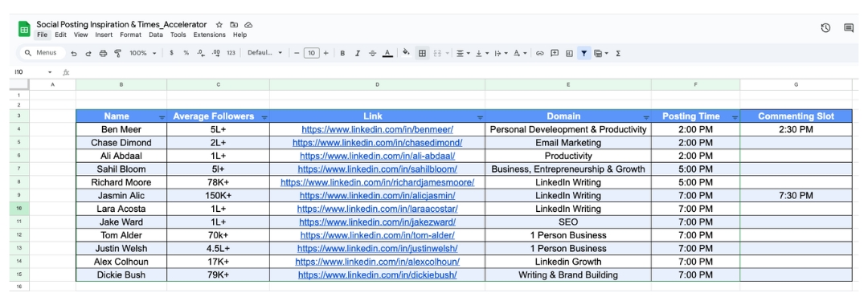Open the zoom 100% dropdown

click(x=142, y=53)
